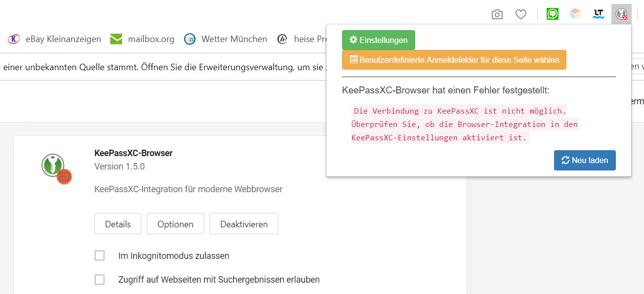Screen dimensions: 644x294
Task: Click the Version 1.5.0 text
Action: (x=120, y=167)
